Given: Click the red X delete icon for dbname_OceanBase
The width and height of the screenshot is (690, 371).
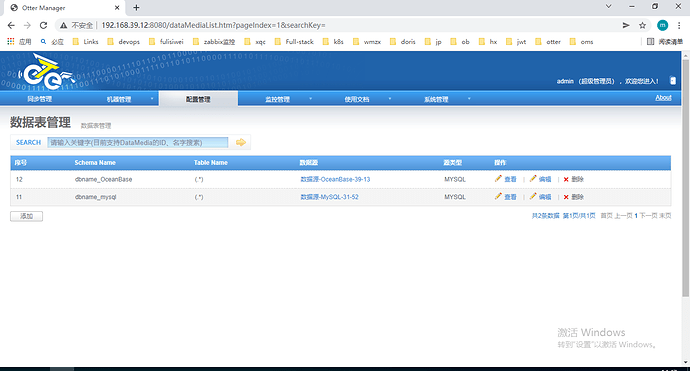Looking at the screenshot, I should click(566, 179).
